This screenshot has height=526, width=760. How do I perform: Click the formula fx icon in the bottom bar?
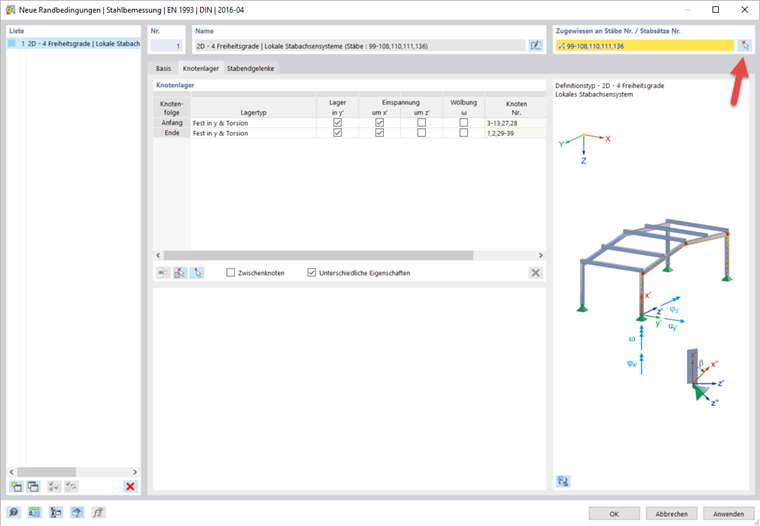pyautogui.click(x=98, y=512)
